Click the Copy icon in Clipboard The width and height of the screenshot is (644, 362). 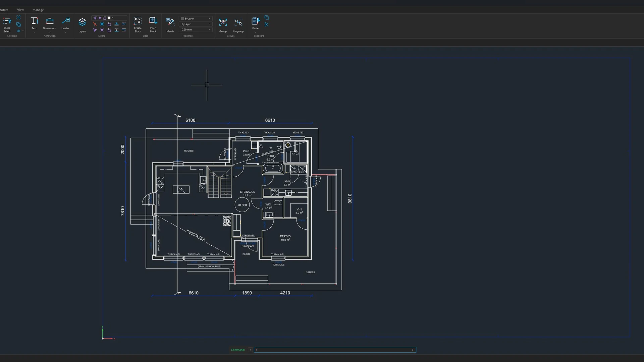[x=267, y=18]
